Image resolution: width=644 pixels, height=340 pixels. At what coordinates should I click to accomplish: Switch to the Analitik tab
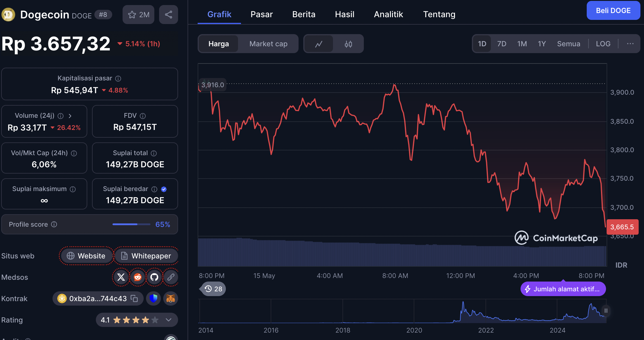[x=388, y=14]
